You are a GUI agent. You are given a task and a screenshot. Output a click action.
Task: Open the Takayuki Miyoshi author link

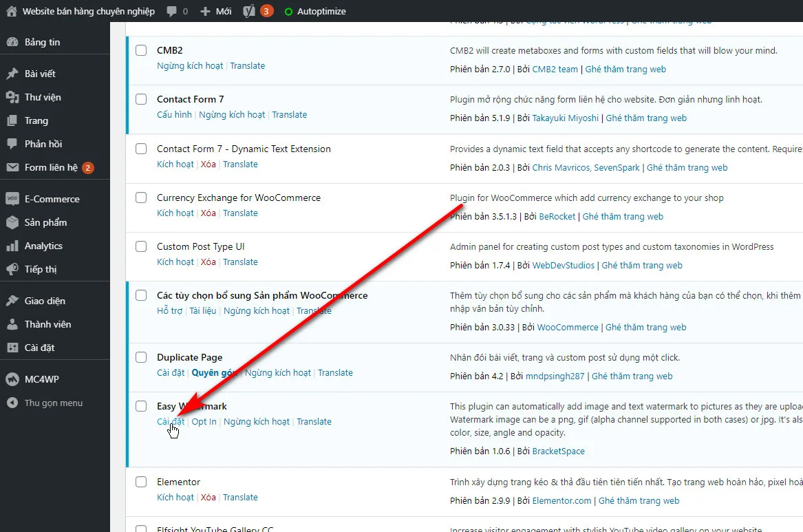[566, 118]
